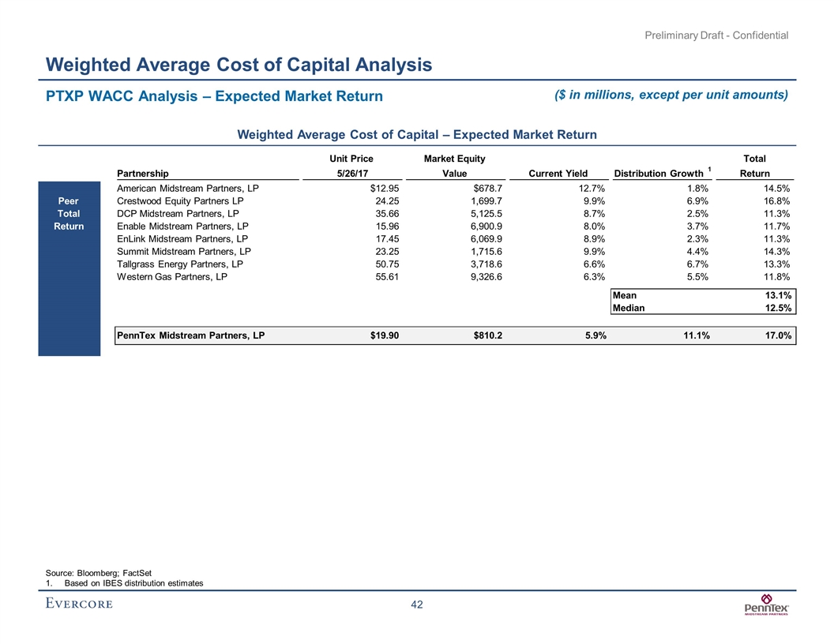Click the 'Current Yield' column header

(x=558, y=173)
